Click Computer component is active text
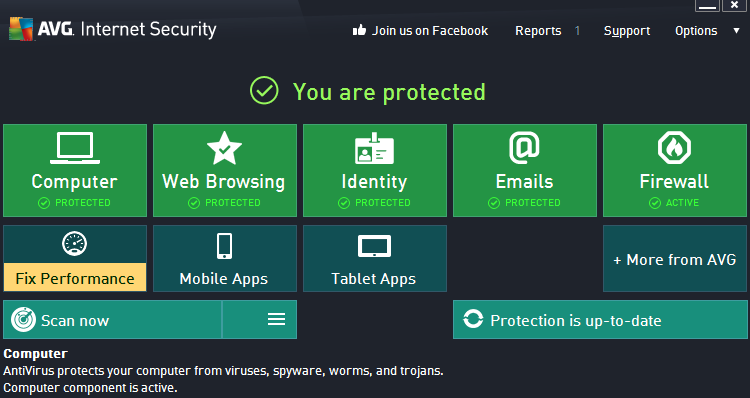The height and width of the screenshot is (398, 750). [x=90, y=387]
